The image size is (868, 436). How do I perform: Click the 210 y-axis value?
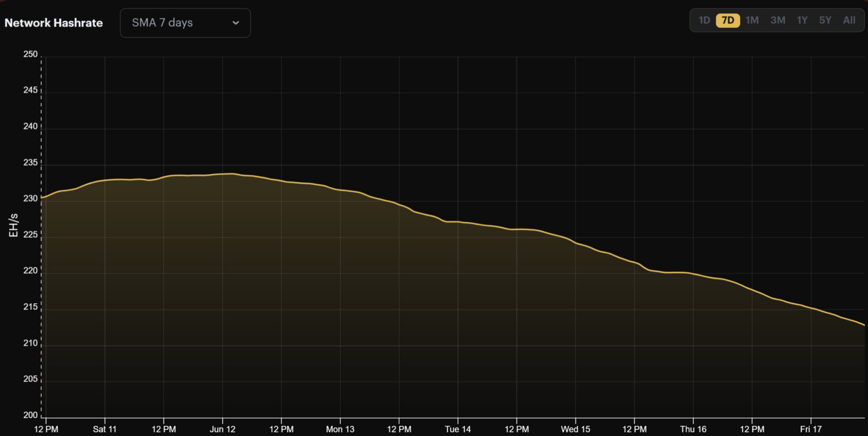click(x=31, y=343)
